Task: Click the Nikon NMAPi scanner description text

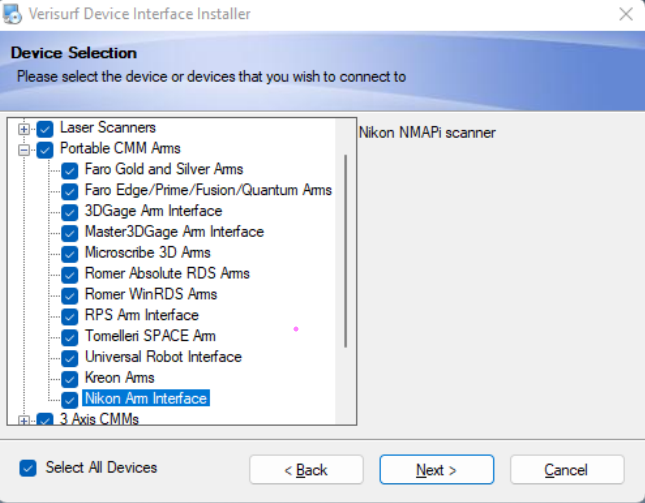Action: [427, 133]
